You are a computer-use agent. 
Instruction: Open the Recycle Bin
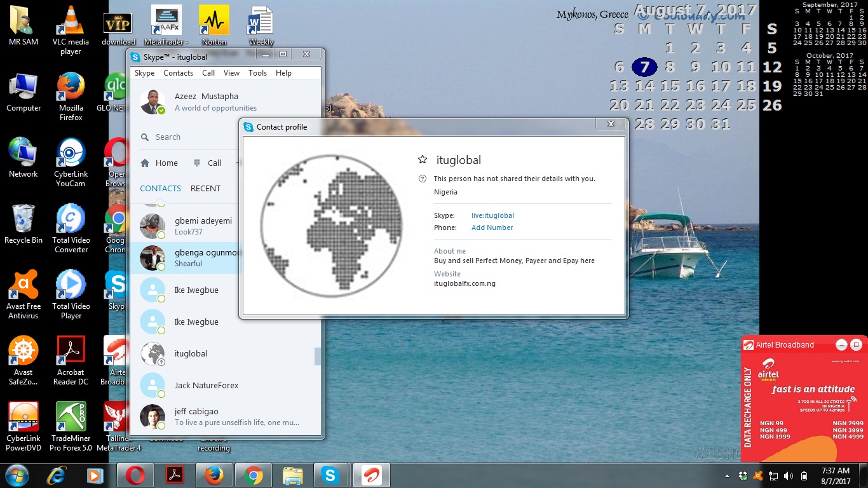[24, 224]
